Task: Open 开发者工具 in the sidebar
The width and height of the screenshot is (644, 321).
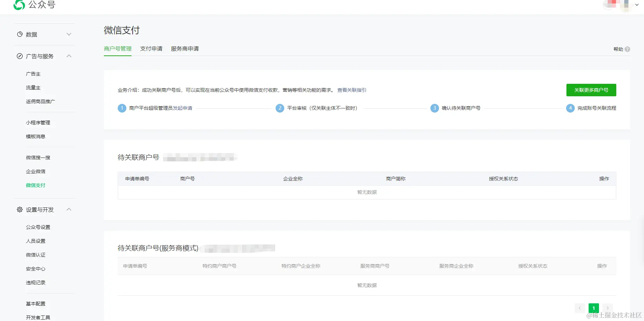Action: 38,318
